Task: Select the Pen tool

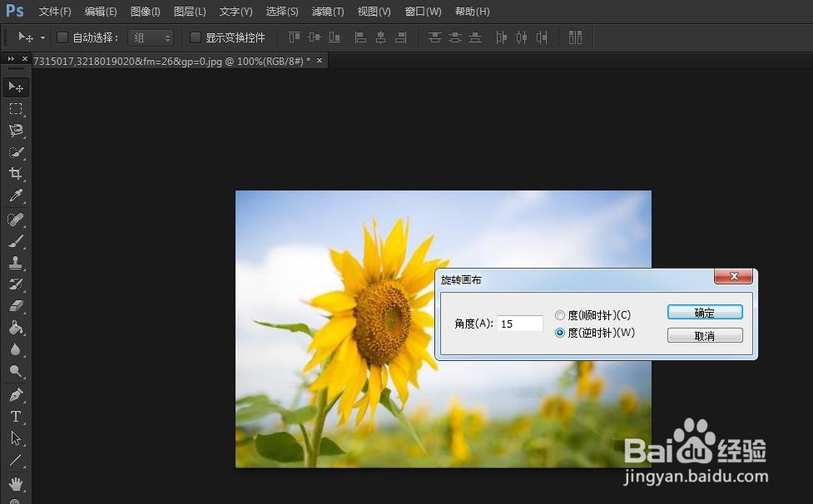Action: tap(16, 393)
